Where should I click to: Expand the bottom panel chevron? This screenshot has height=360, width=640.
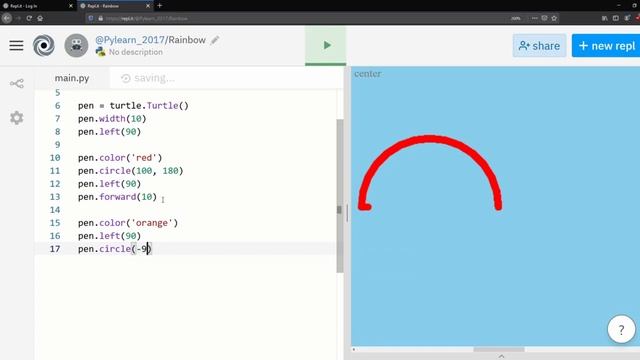(502, 356)
